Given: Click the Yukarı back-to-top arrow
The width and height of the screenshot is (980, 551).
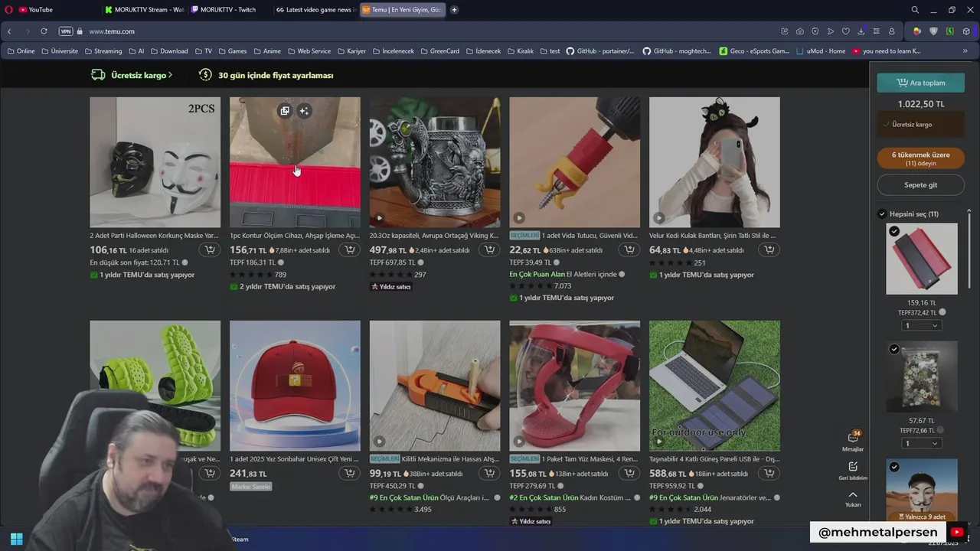Looking at the screenshot, I should pos(853,499).
